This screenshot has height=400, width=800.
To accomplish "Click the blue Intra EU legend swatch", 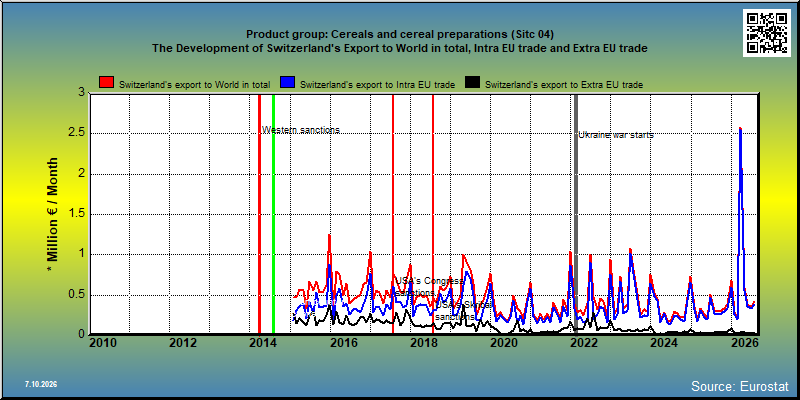I will point(288,83).
